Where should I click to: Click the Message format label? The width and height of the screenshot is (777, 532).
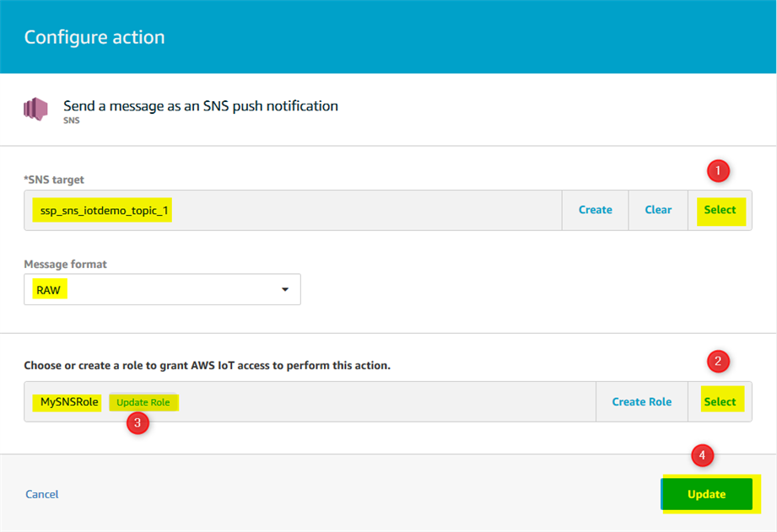pos(65,264)
